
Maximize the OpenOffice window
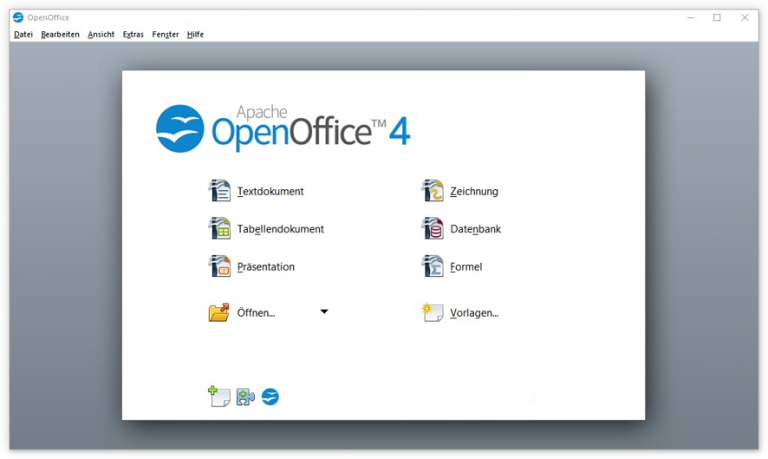pyautogui.click(x=717, y=18)
